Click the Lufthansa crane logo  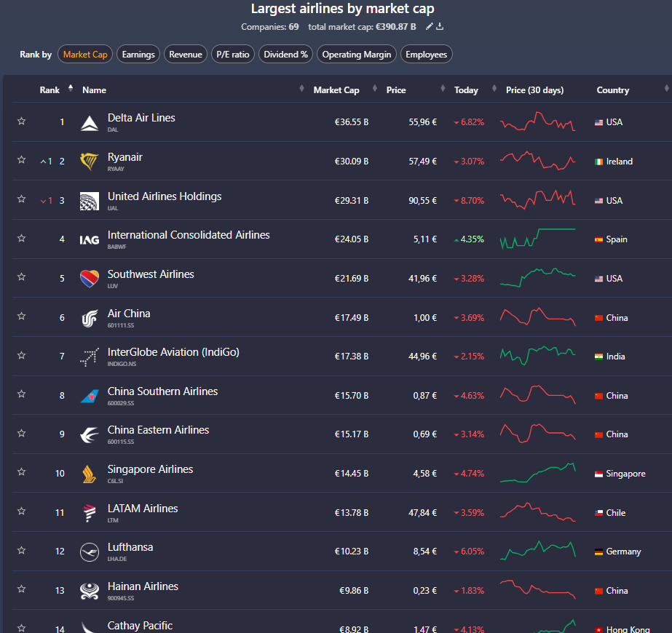pyautogui.click(x=90, y=552)
